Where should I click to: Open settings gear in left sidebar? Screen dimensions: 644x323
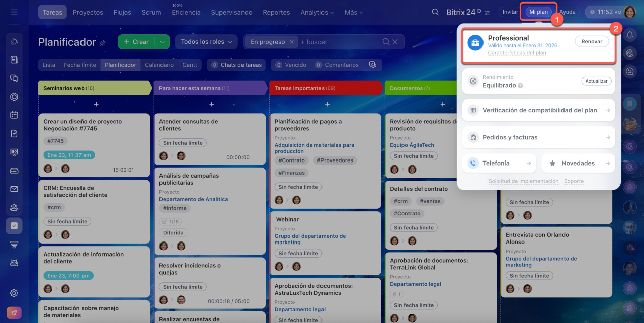pos(14,293)
